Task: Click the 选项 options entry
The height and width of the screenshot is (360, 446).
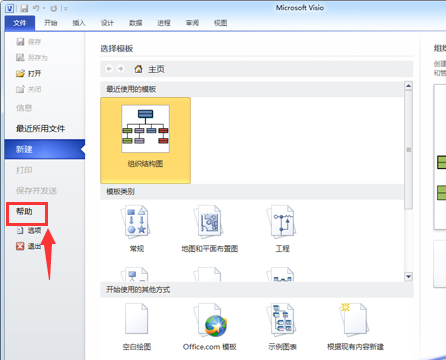Action: coord(29,230)
